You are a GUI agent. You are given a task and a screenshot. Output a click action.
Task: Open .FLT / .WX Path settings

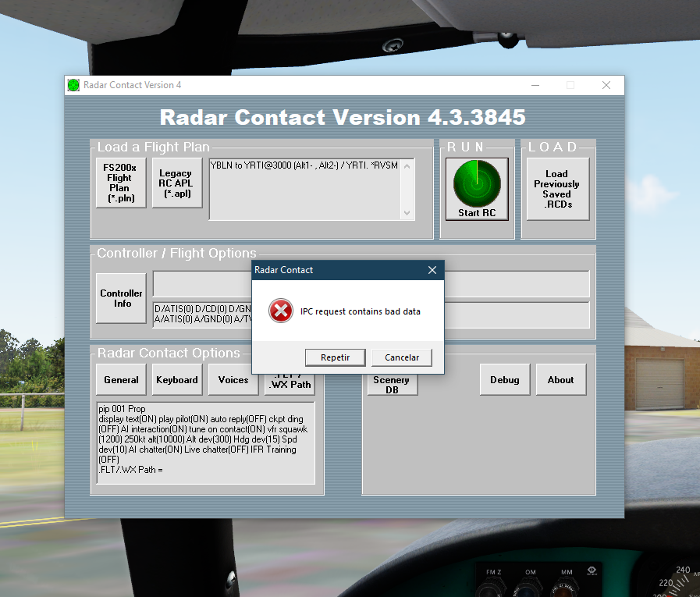tap(290, 385)
